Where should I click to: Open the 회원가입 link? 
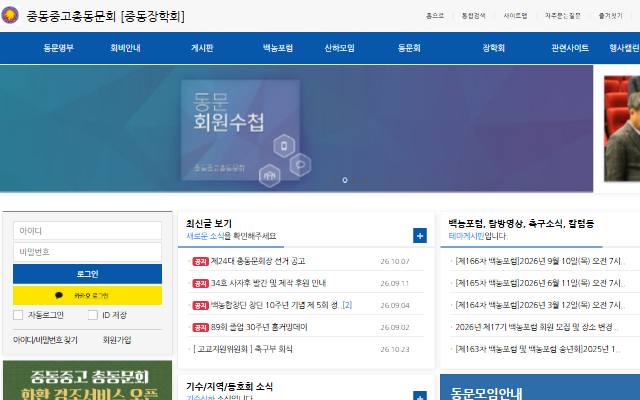click(x=117, y=340)
